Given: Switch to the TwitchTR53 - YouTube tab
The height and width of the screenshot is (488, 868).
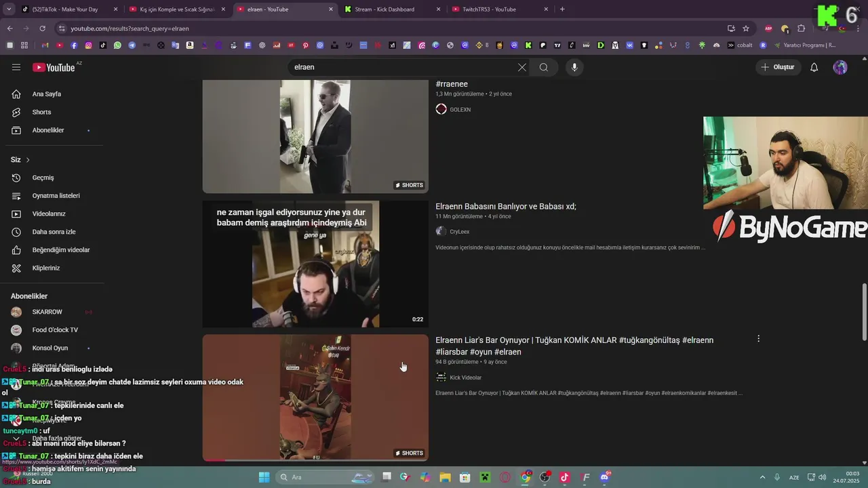Looking at the screenshot, I should click(500, 9).
